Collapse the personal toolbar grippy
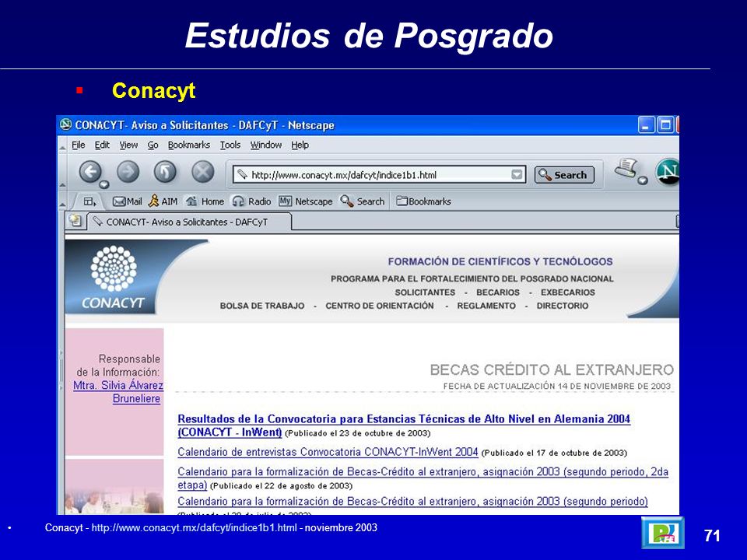 point(62,205)
